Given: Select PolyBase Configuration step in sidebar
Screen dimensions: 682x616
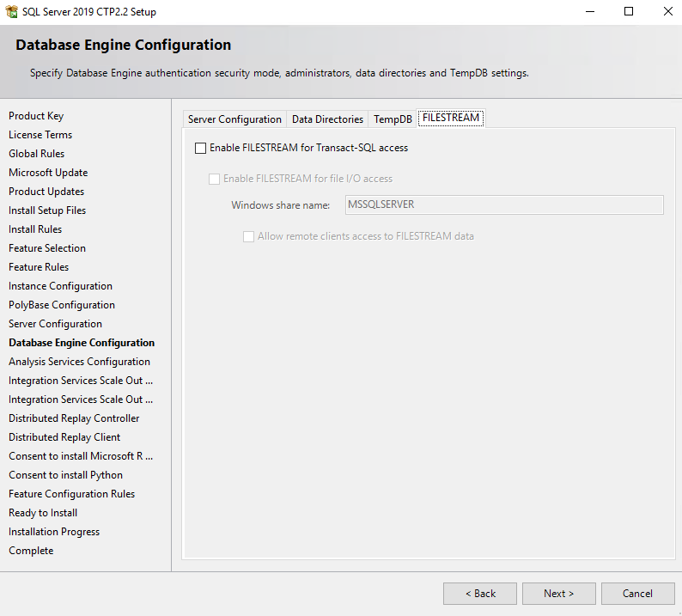Looking at the screenshot, I should tap(62, 305).
